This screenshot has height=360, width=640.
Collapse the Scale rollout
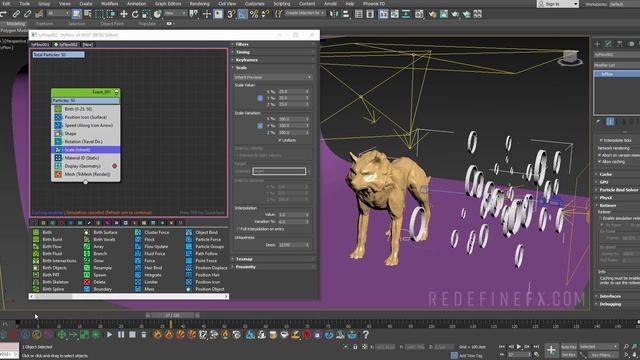coord(274,68)
